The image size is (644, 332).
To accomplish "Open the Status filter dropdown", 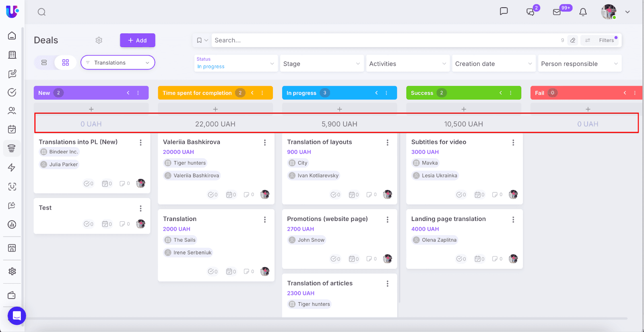I will click(235, 64).
